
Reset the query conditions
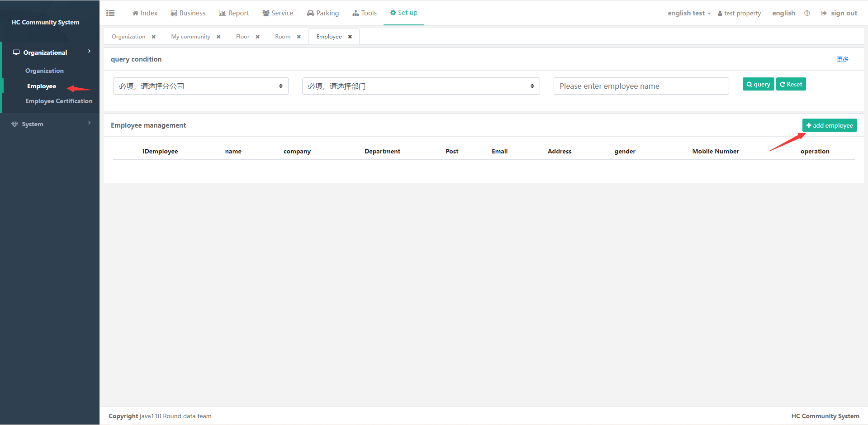(x=791, y=84)
